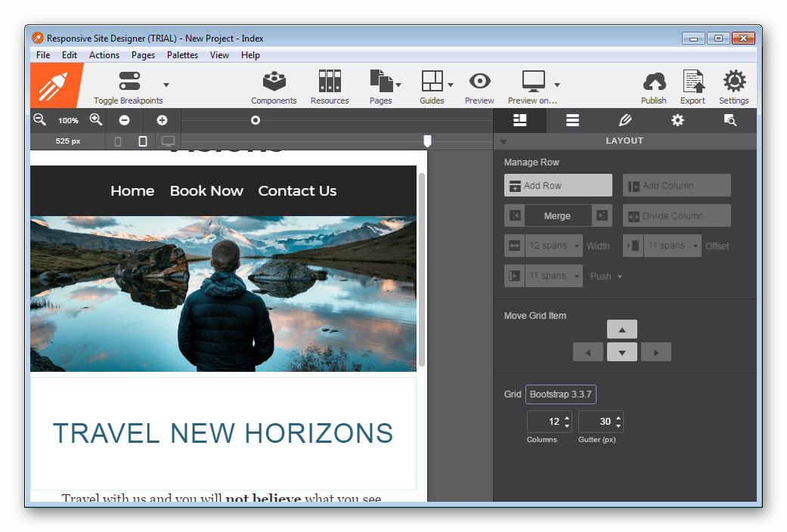Switch to tablet device view
787x532 pixels.
click(143, 141)
